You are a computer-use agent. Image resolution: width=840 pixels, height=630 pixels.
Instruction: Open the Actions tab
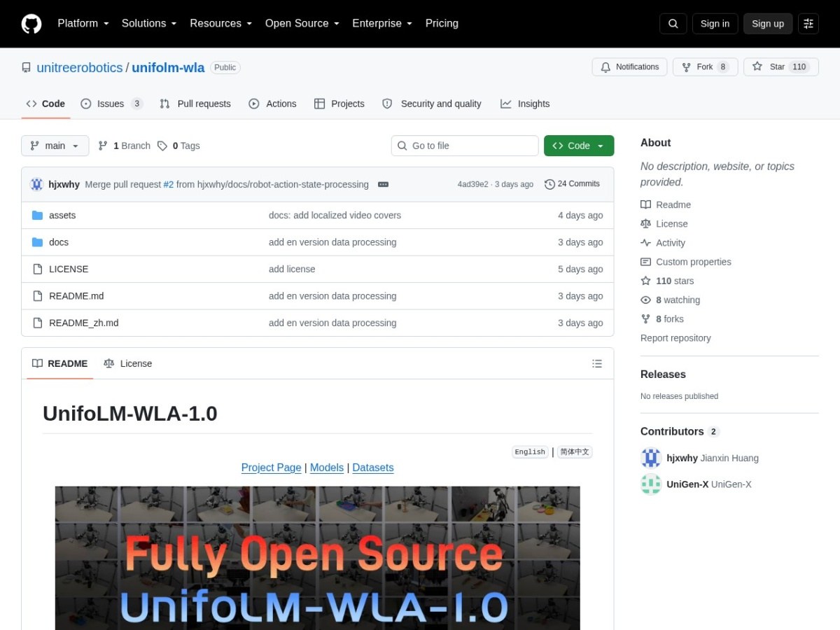click(273, 104)
